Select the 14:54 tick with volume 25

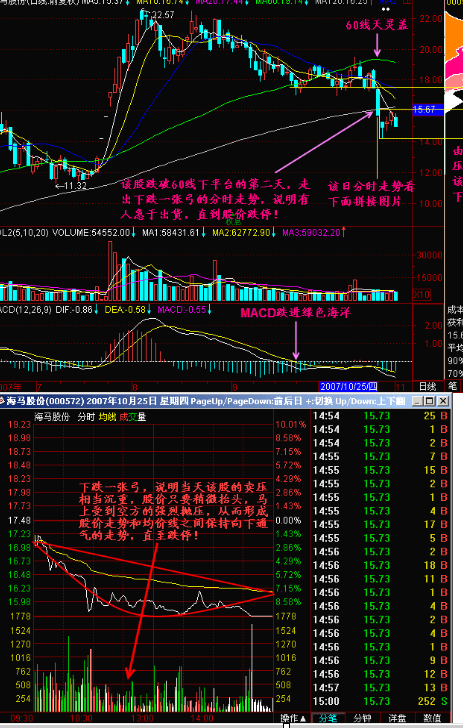381,416
